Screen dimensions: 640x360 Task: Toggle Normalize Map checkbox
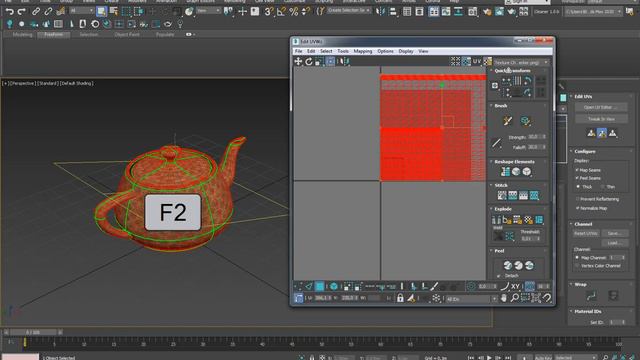(x=578, y=208)
